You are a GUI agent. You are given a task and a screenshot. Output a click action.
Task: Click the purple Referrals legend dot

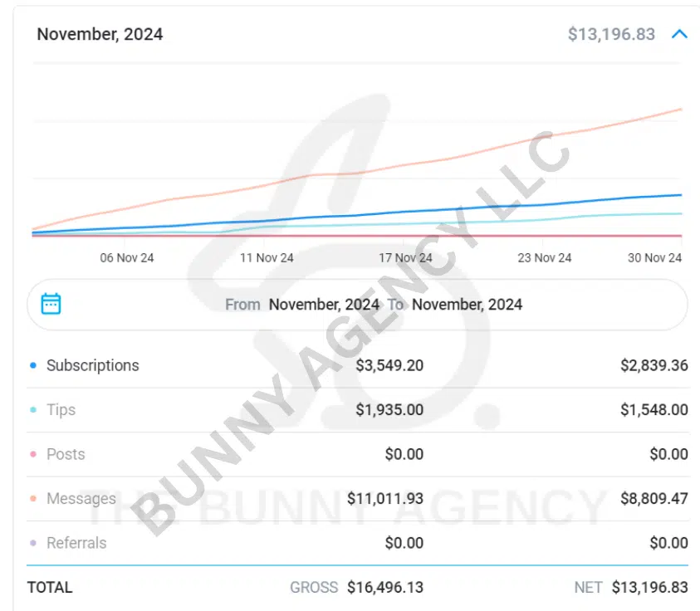pos(32,543)
